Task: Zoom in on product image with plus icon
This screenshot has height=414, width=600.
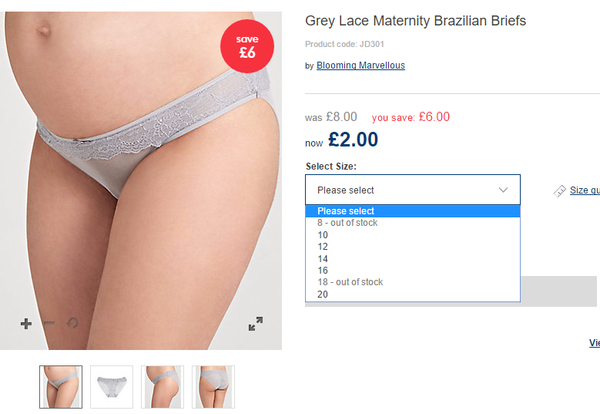Action: pyautogui.click(x=26, y=324)
